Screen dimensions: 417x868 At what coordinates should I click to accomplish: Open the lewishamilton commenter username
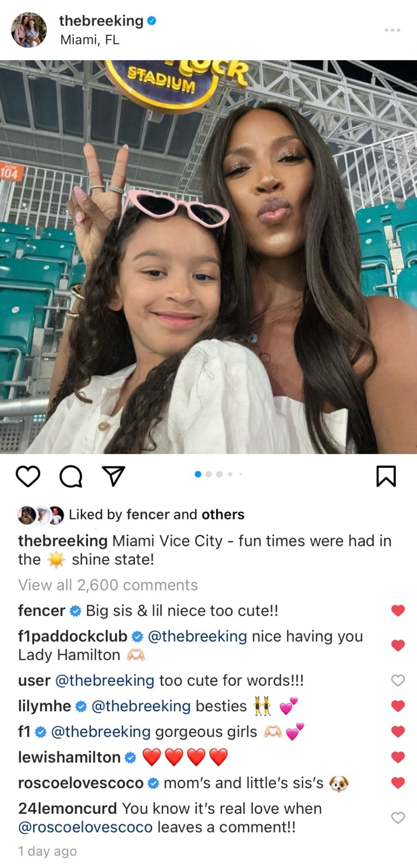point(69,757)
